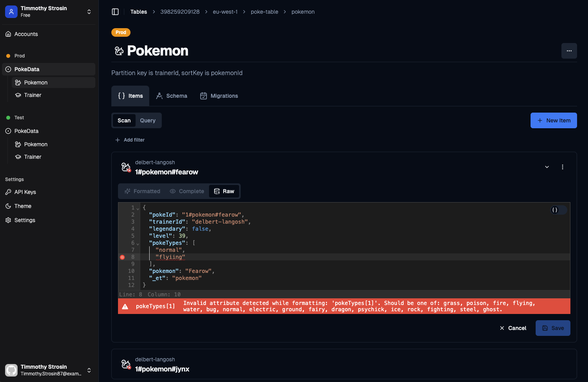
Task: Switch the editor to Formatted view
Action: click(142, 191)
